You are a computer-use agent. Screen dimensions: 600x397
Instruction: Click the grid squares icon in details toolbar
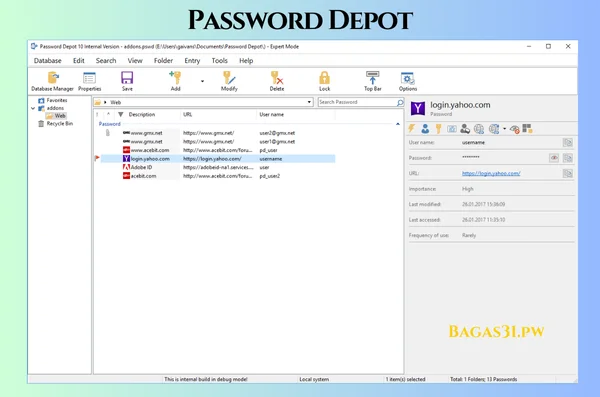[527, 129]
